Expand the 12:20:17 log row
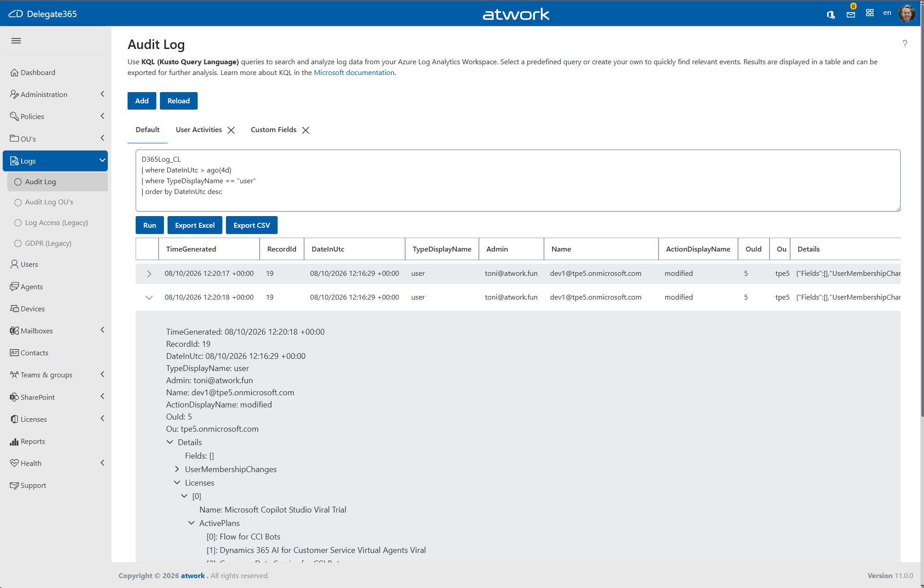 point(149,274)
